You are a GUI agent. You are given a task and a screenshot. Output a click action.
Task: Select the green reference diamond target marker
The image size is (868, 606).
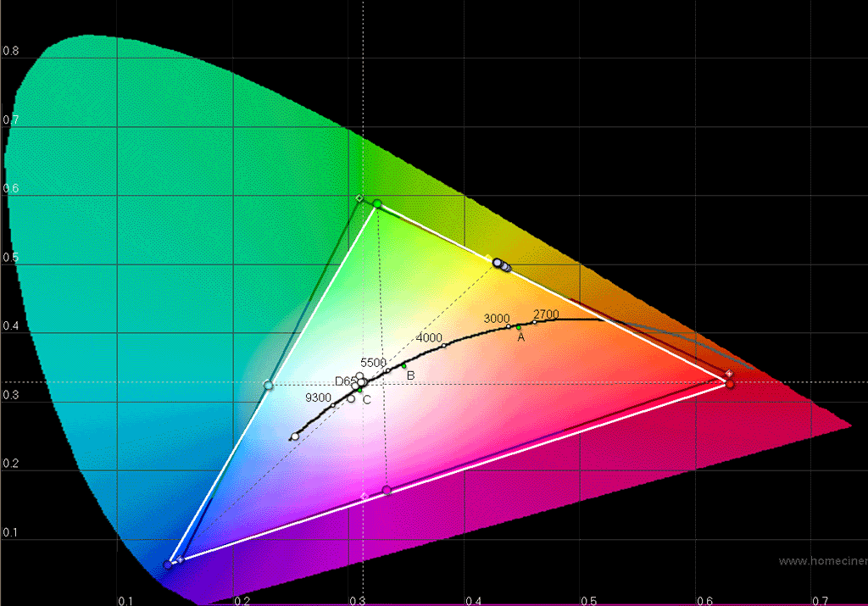coord(359,198)
